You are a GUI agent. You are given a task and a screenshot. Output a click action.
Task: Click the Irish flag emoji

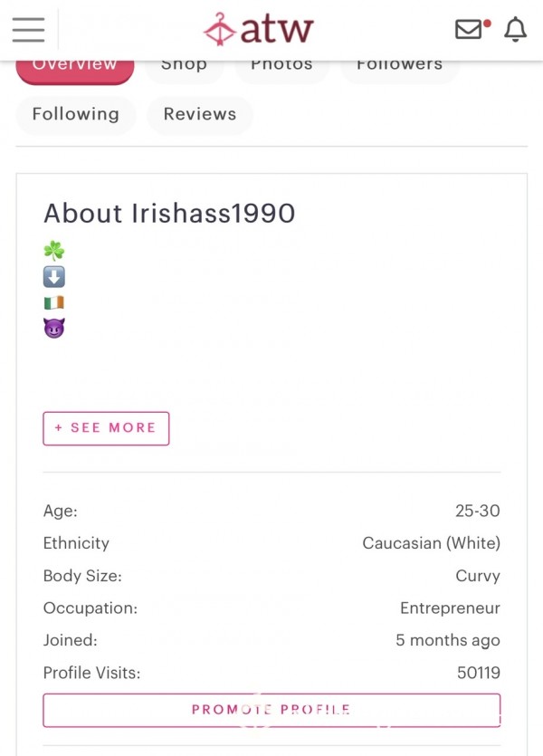[54, 302]
